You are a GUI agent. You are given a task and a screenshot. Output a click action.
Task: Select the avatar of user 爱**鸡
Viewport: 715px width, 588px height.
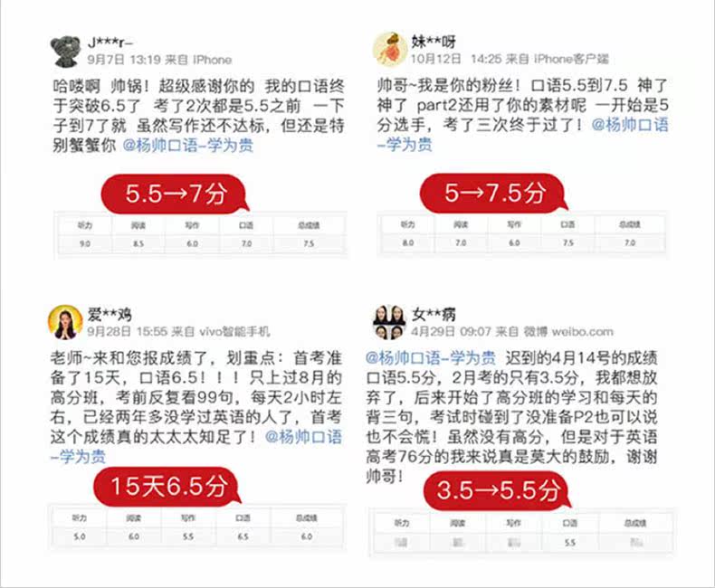65,322
